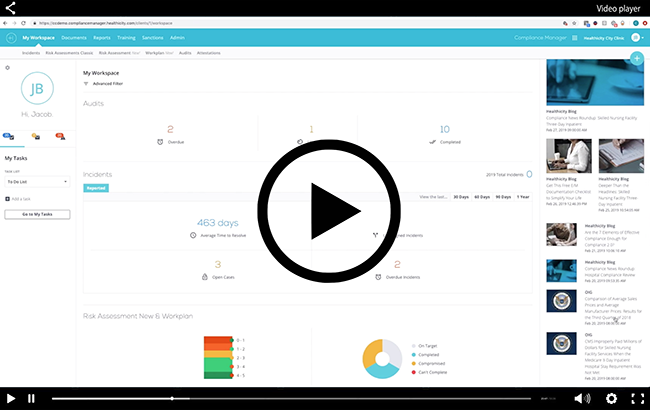Select the yellow-badge messages tab icon
This screenshot has height=410, width=650.
[x=36, y=136]
